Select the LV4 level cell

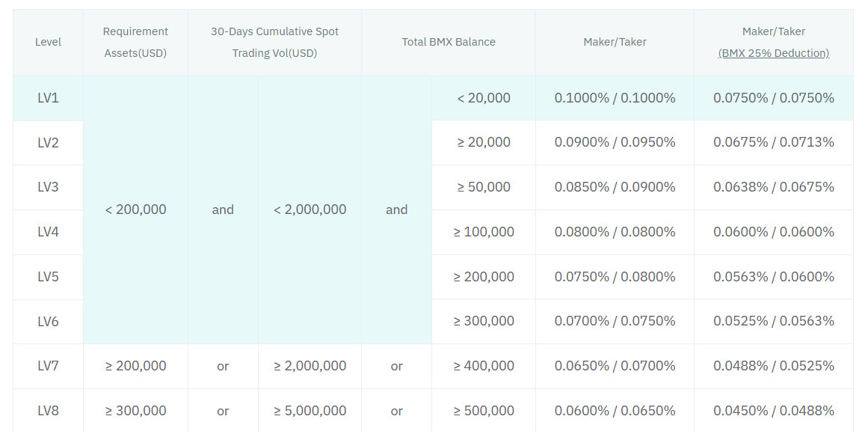click(48, 232)
